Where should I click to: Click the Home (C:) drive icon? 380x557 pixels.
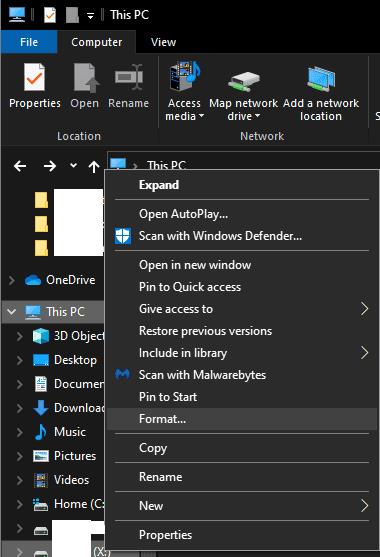coord(41,504)
